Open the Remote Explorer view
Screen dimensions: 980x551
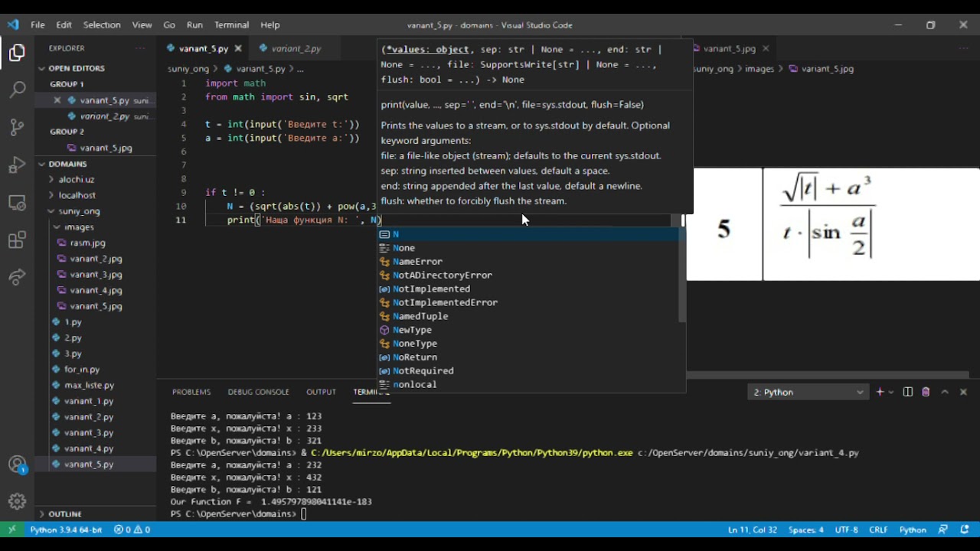pyautogui.click(x=17, y=203)
